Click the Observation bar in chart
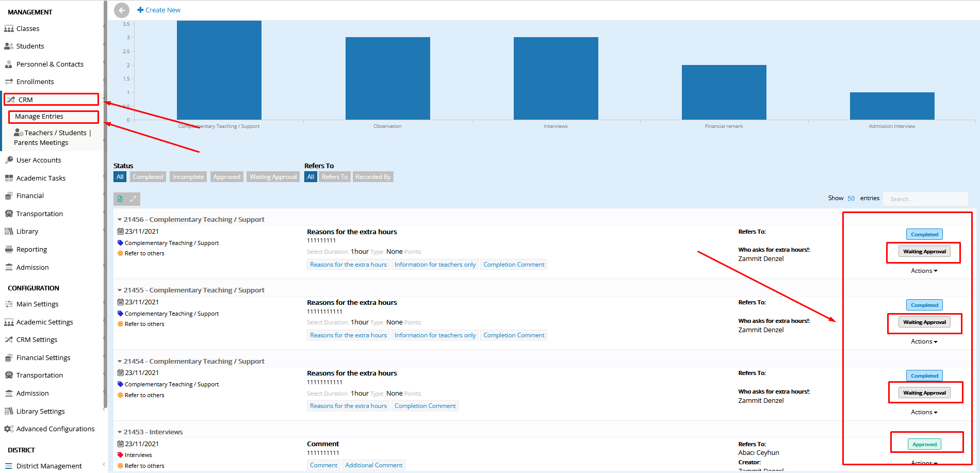Viewport: 980px width, 473px height. 388,78
